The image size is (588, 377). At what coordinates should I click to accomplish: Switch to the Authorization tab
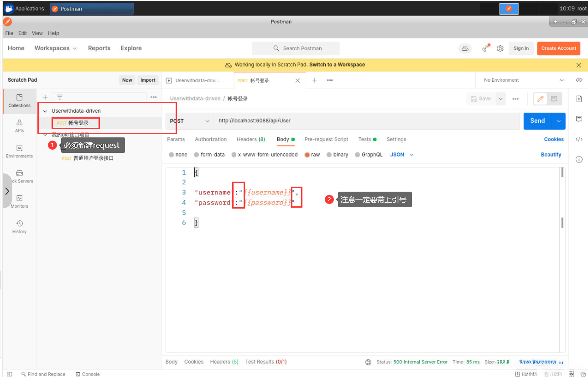coord(211,139)
